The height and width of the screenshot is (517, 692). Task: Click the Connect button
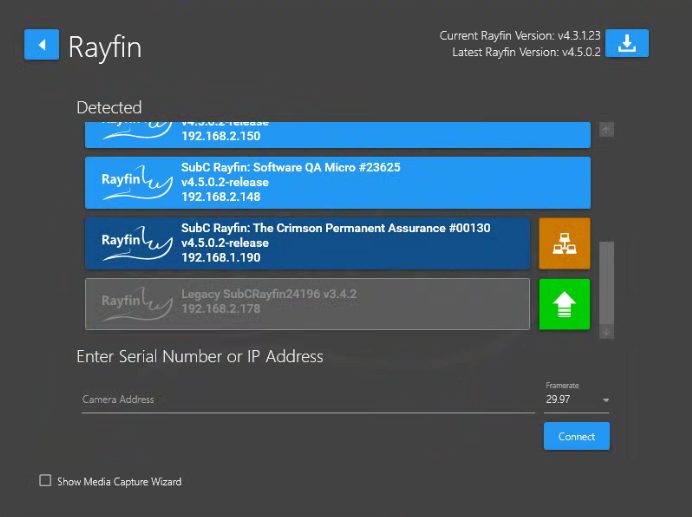coord(576,436)
